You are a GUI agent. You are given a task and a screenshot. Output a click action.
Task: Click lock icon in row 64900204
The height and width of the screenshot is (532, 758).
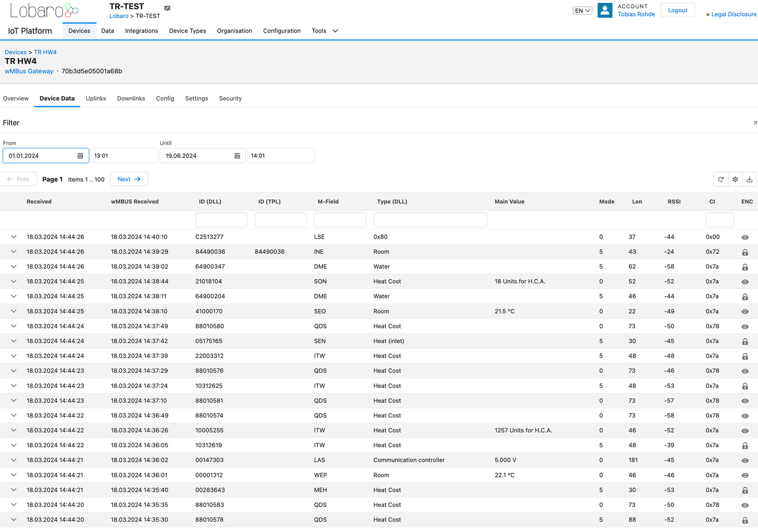point(745,297)
